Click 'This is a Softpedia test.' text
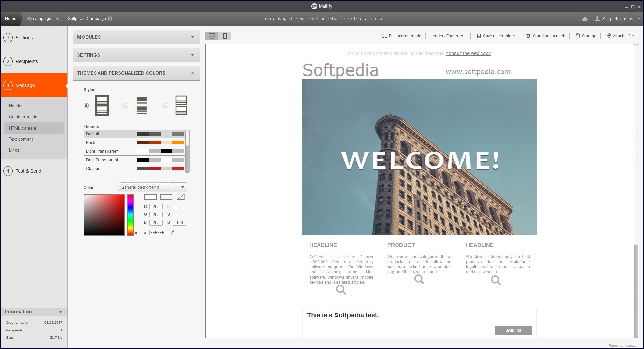644x349 pixels. pos(342,315)
